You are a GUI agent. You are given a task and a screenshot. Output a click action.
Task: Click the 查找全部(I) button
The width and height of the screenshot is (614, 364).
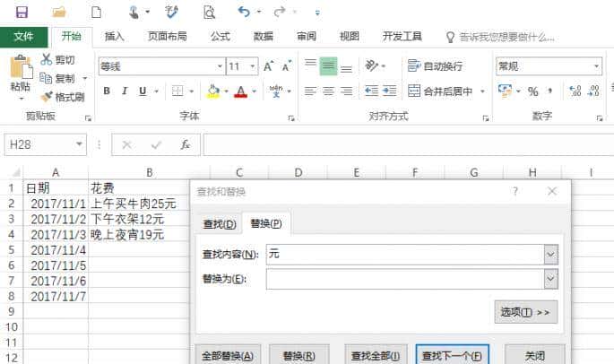376,356
